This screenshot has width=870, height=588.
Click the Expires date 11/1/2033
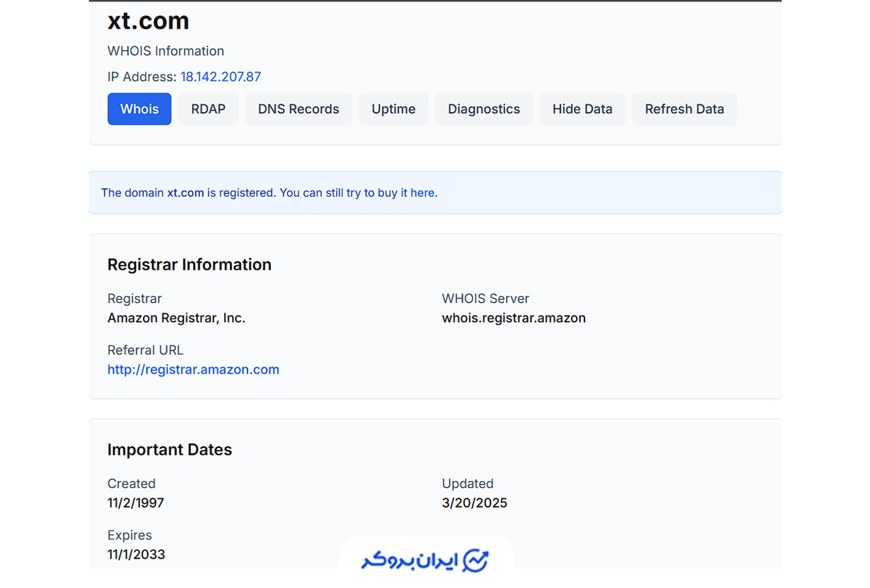pos(136,555)
